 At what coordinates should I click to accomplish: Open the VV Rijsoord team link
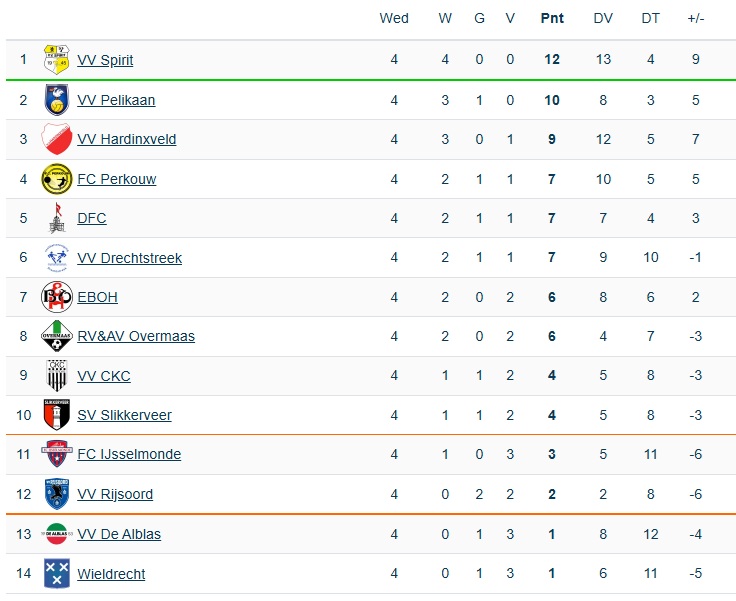click(115, 494)
